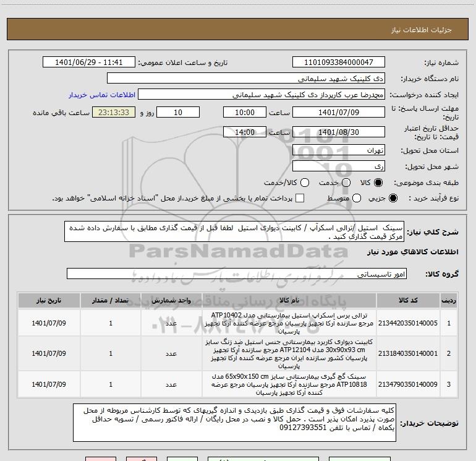The height and width of the screenshot is (461, 476).
Task: Click the request creator name field
Action: click(261, 94)
